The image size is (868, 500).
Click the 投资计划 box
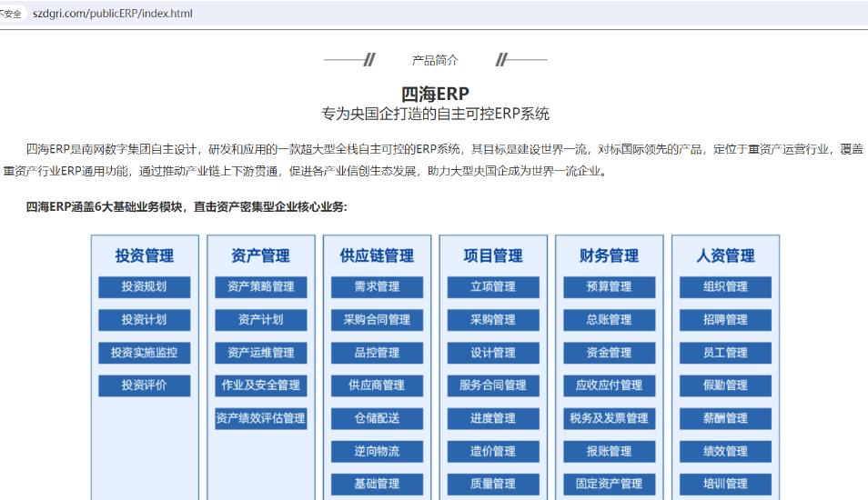[x=145, y=320]
